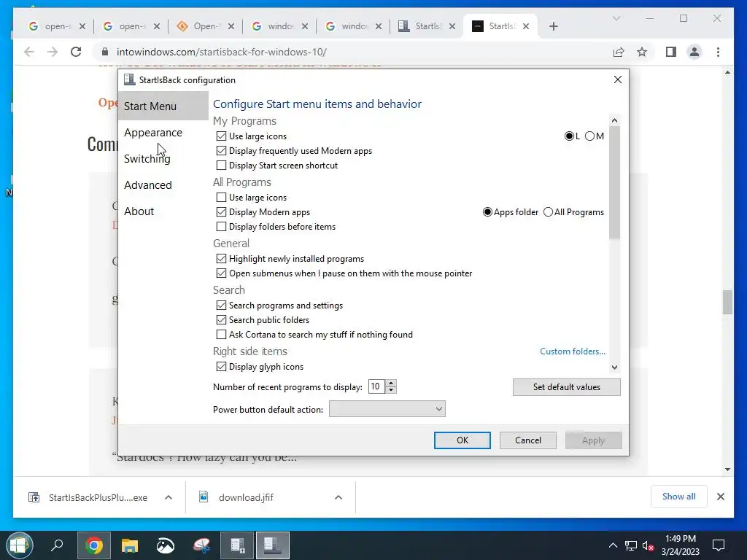Click the muted volume tray icon

pos(648,545)
